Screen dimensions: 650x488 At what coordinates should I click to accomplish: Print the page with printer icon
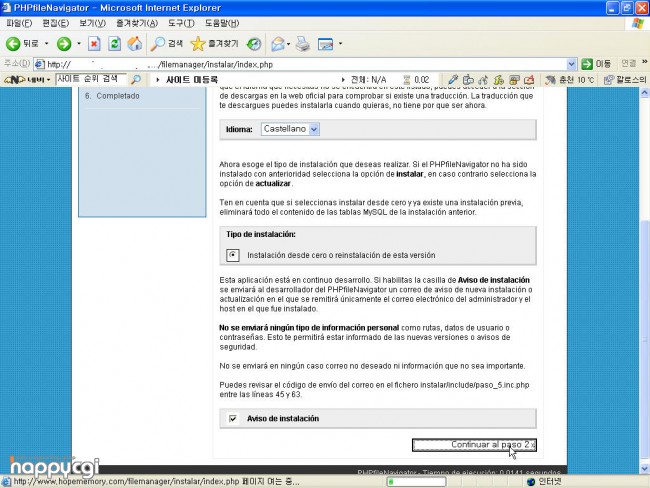pyautogui.click(x=303, y=44)
